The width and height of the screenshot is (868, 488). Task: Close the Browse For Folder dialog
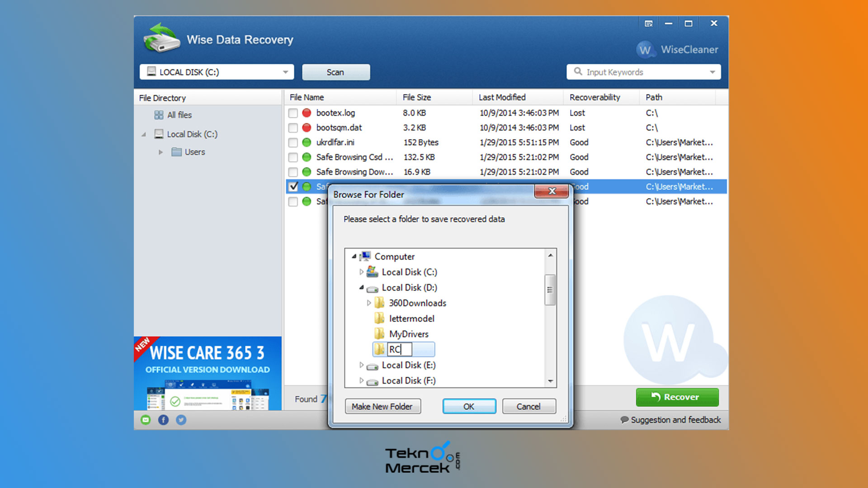click(x=552, y=191)
